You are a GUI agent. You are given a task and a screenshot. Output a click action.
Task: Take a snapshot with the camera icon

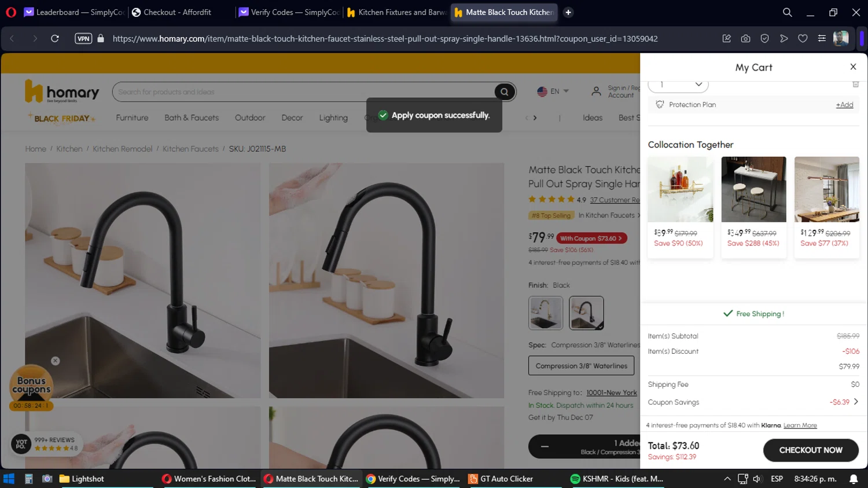[x=745, y=39]
